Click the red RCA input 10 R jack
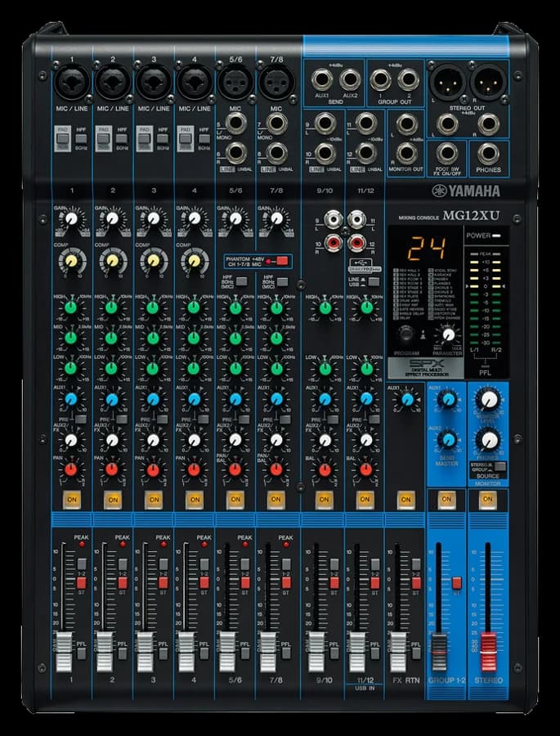 [x=334, y=243]
